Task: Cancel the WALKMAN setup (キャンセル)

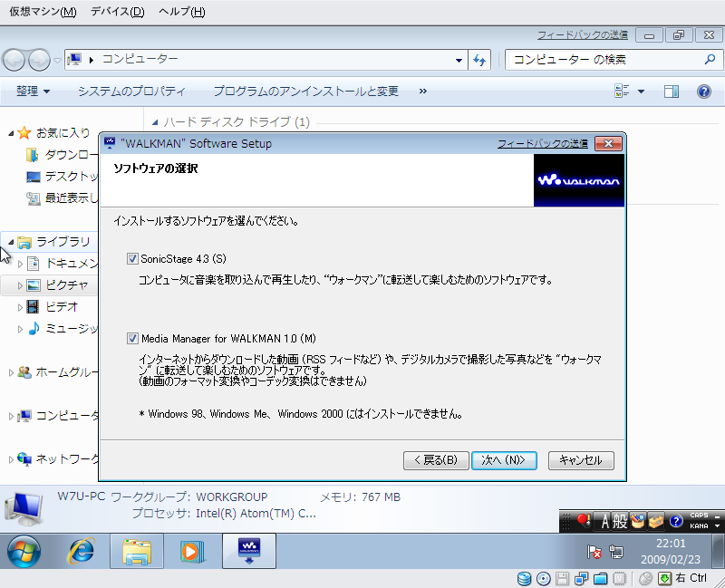Action: [x=581, y=460]
